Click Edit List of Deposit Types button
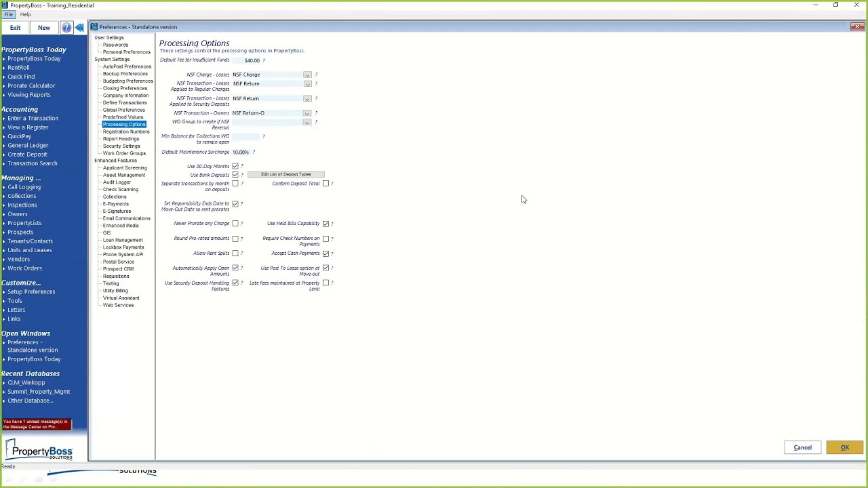The width and height of the screenshot is (868, 488). [286, 175]
